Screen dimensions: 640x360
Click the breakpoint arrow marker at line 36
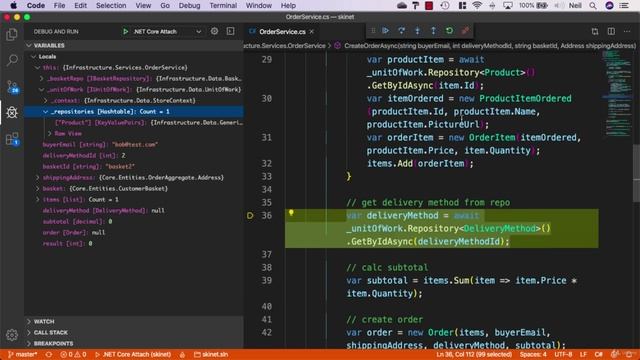click(250, 216)
